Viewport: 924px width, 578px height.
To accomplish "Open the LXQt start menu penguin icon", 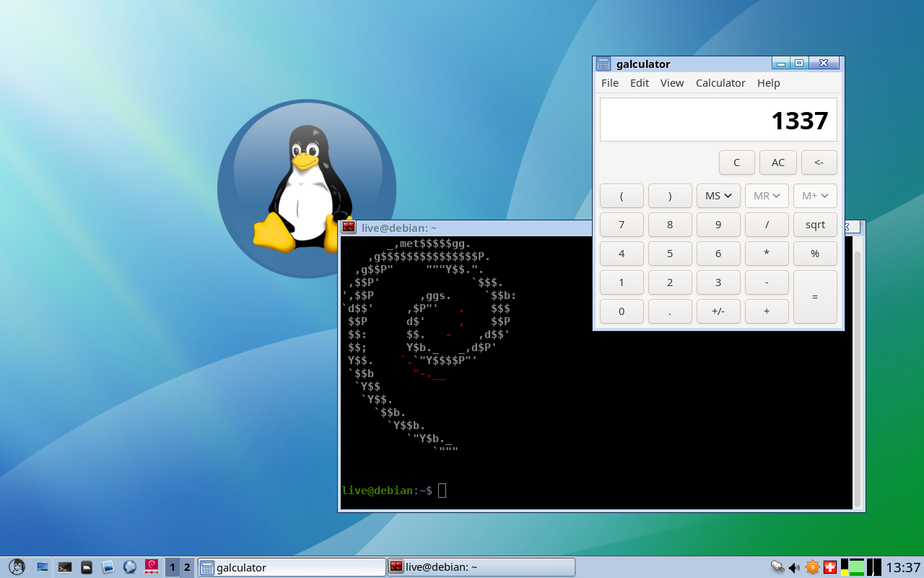I will pos(17,567).
